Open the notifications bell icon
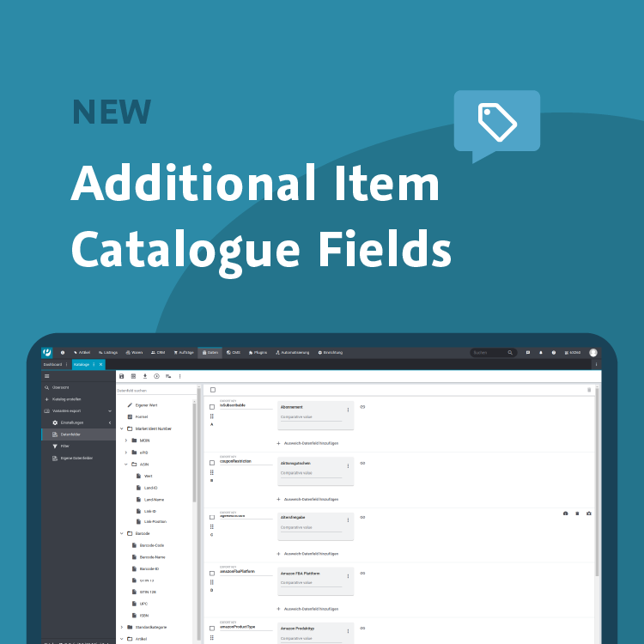 [541, 352]
